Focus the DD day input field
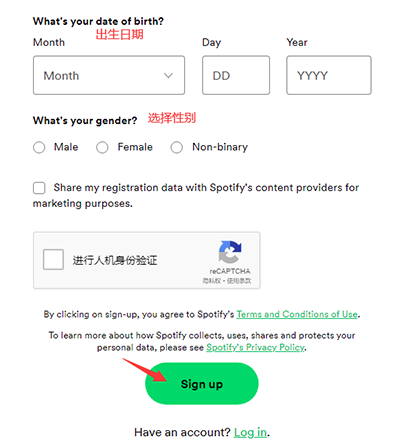The height and width of the screenshot is (446, 400). (x=236, y=75)
